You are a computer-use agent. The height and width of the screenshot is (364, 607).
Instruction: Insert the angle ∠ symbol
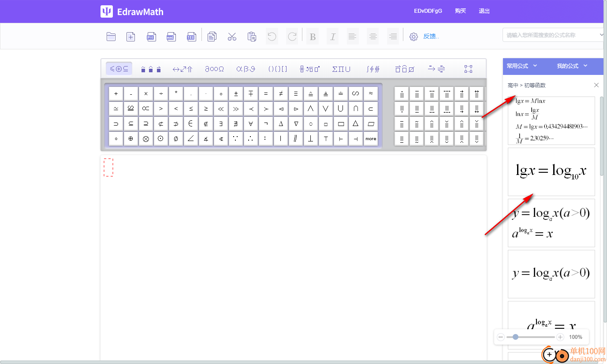point(191,138)
